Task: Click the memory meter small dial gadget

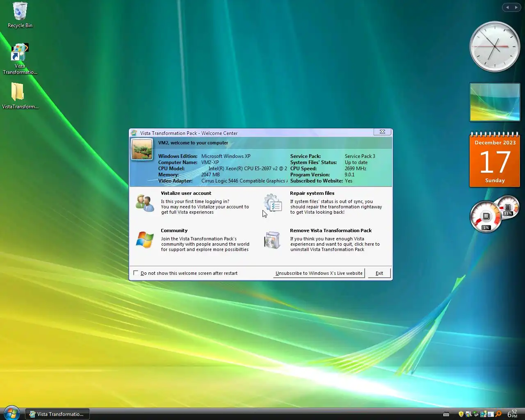Action: point(509,208)
